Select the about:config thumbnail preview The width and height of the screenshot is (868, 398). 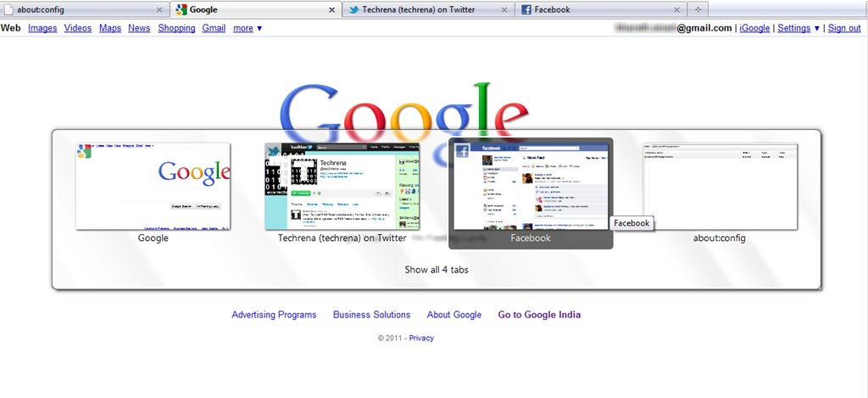pos(720,186)
